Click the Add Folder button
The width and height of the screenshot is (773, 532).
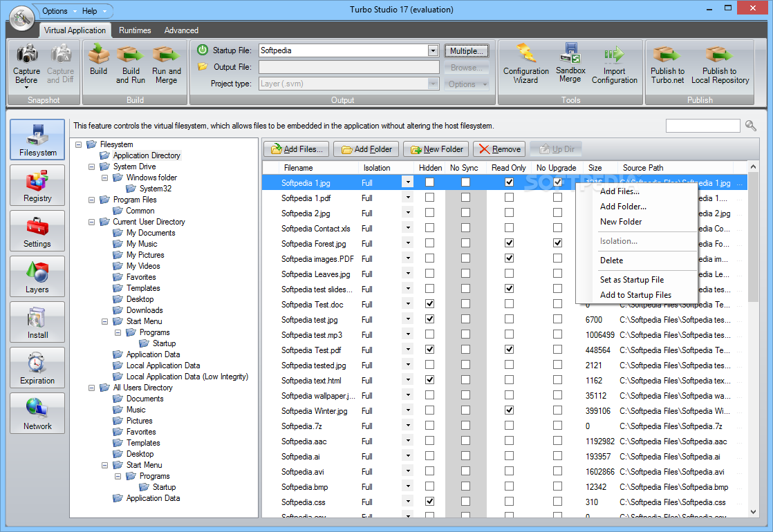366,149
